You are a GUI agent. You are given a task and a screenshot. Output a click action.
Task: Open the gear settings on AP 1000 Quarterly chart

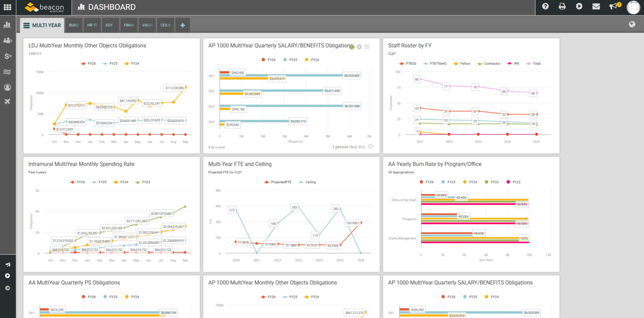click(359, 47)
